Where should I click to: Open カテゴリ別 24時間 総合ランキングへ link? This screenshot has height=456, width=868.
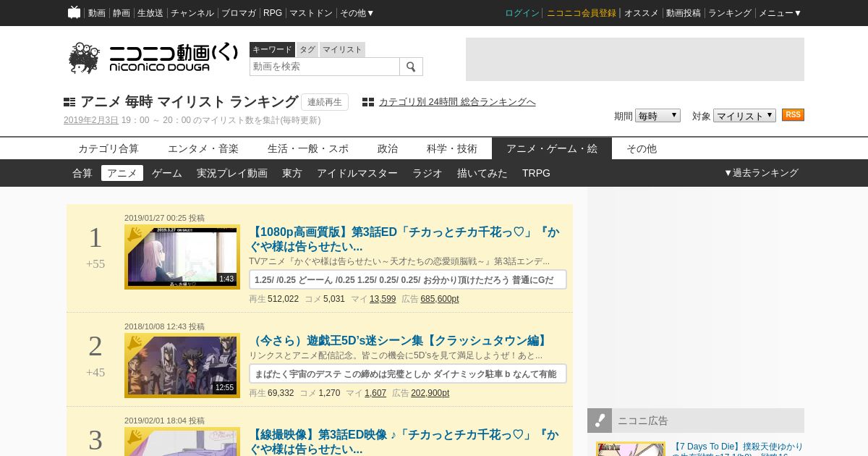click(457, 102)
